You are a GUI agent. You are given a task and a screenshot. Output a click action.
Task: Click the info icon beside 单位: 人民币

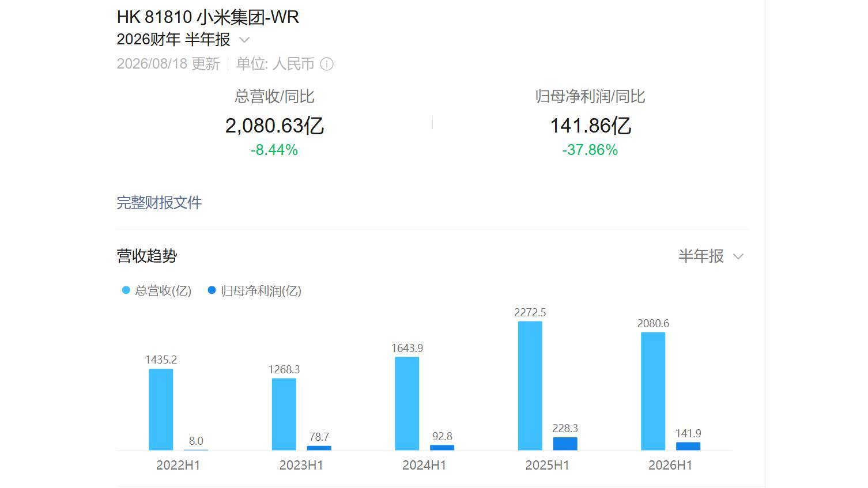point(327,64)
